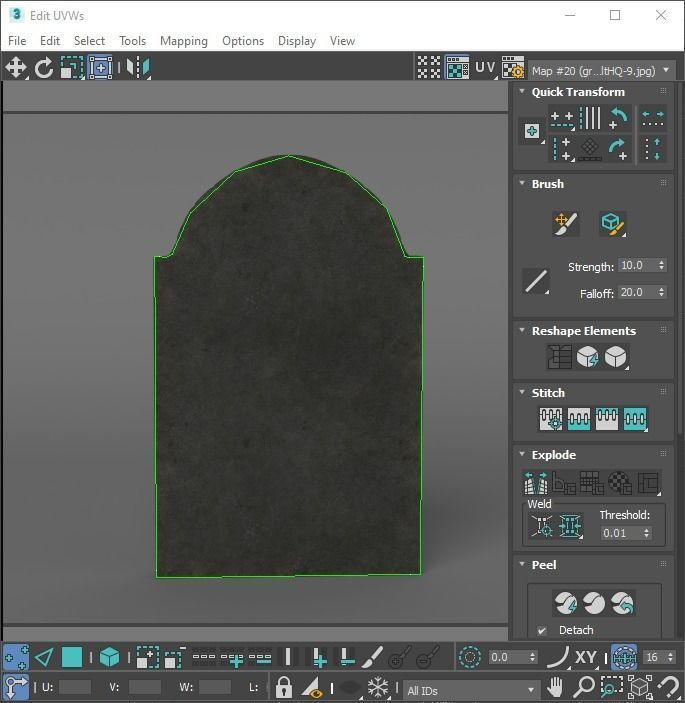
Task: Rotate selection counter-clockwise 90 degrees
Action: point(619,118)
